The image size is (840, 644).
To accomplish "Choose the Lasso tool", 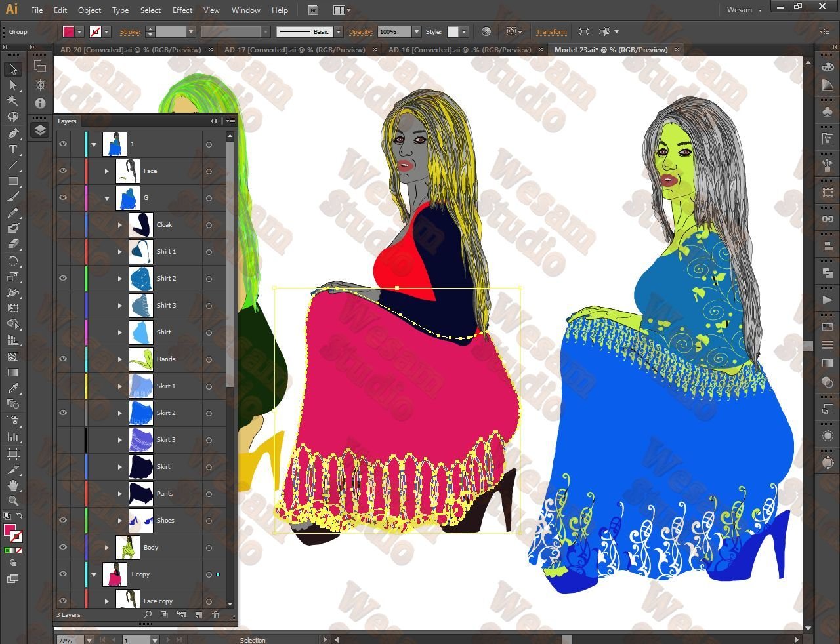I will (x=13, y=117).
